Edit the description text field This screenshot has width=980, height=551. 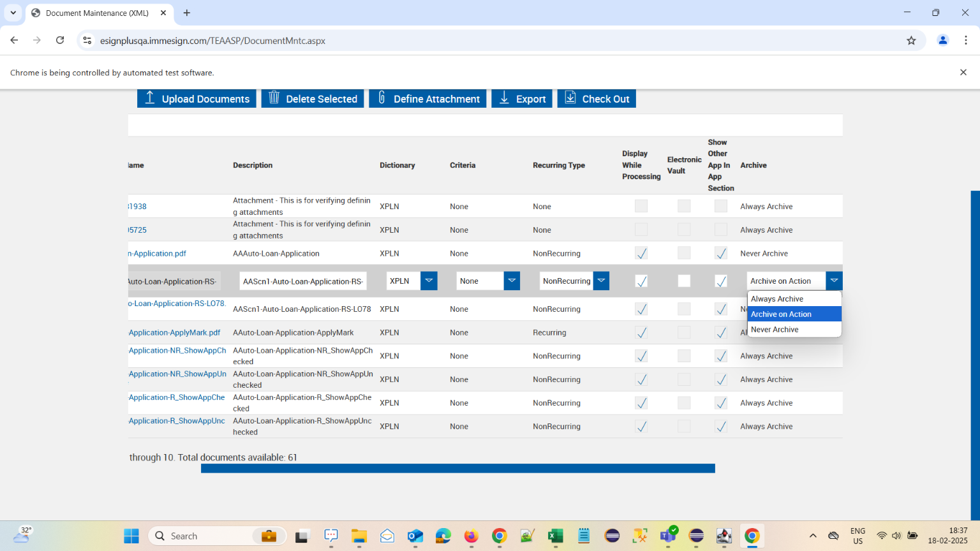click(302, 281)
